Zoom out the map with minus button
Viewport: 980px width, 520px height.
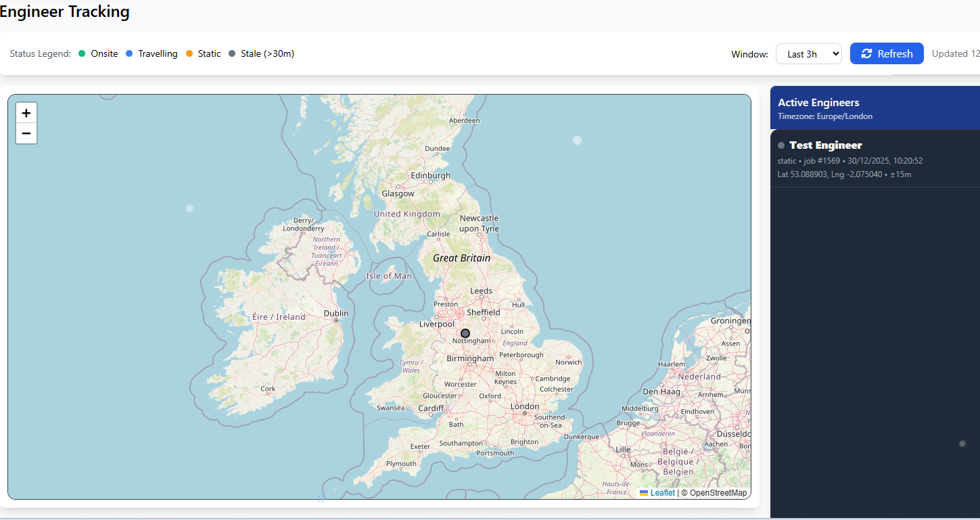[26, 133]
